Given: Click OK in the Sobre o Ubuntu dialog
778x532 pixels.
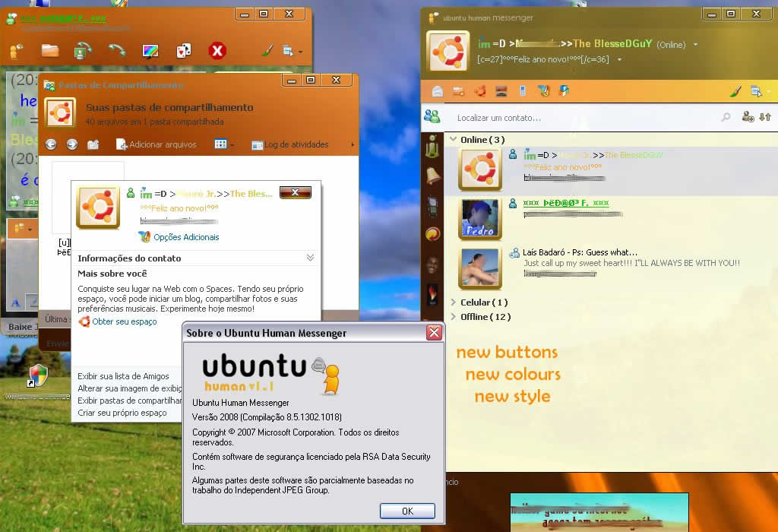Looking at the screenshot, I should pos(407,511).
